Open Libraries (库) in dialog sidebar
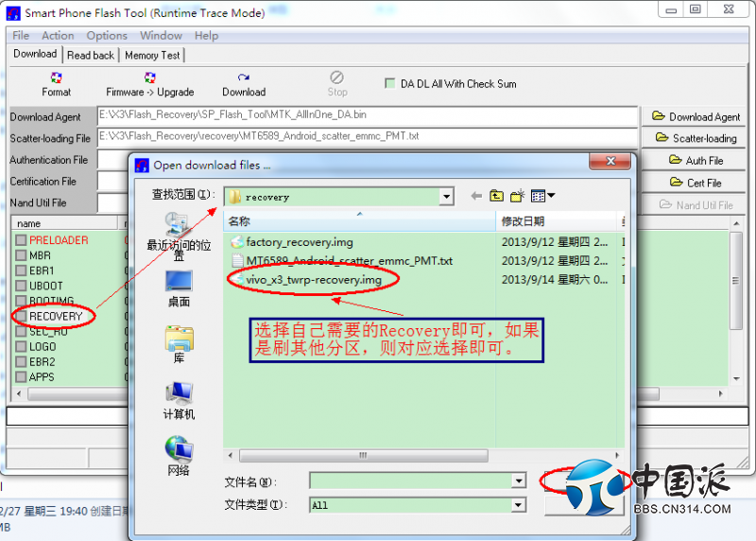The height and width of the screenshot is (541, 756). [x=179, y=344]
